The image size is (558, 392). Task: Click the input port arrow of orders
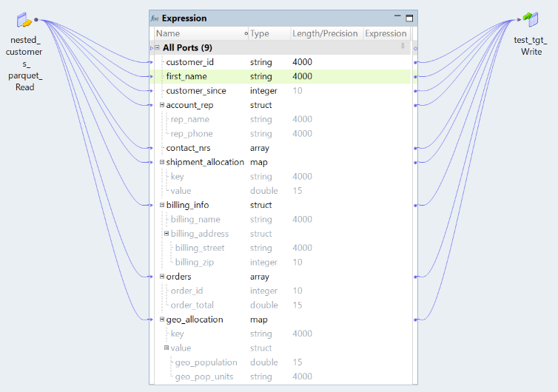(151, 277)
